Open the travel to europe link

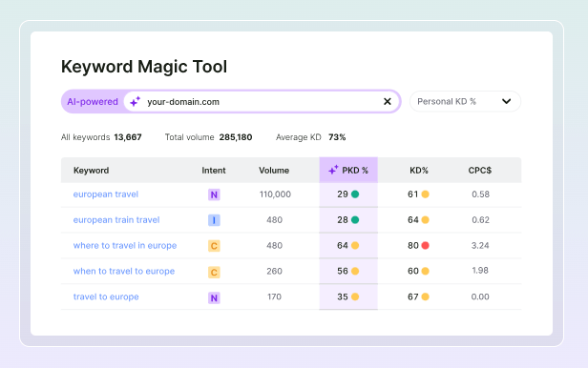[106, 296]
